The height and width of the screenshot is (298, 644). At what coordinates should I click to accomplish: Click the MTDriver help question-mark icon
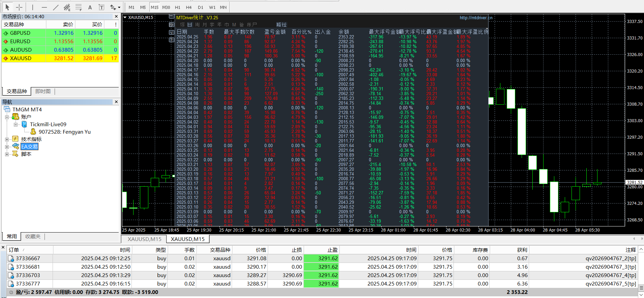click(171, 40)
